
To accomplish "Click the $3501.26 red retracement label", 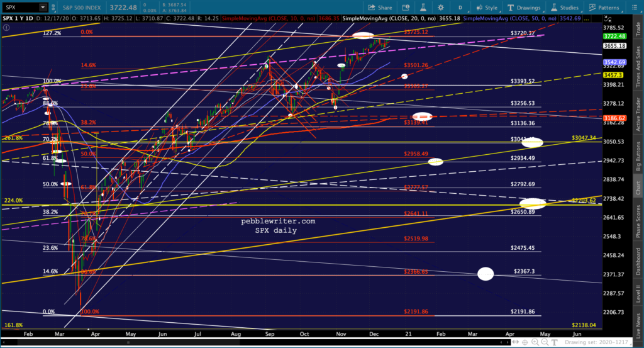I will click(x=416, y=65).
